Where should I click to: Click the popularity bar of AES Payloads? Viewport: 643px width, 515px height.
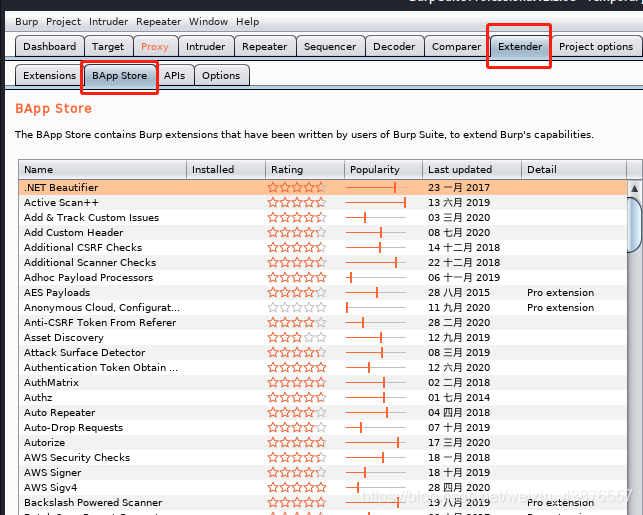376,292
